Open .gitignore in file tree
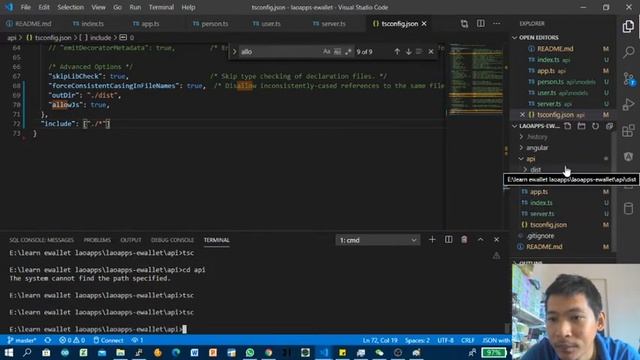The image size is (640, 360). [540, 236]
